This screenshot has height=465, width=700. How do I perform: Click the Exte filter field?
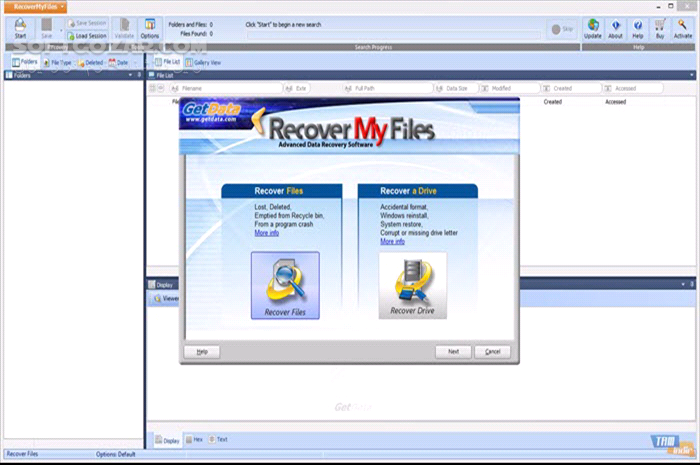(x=296, y=88)
